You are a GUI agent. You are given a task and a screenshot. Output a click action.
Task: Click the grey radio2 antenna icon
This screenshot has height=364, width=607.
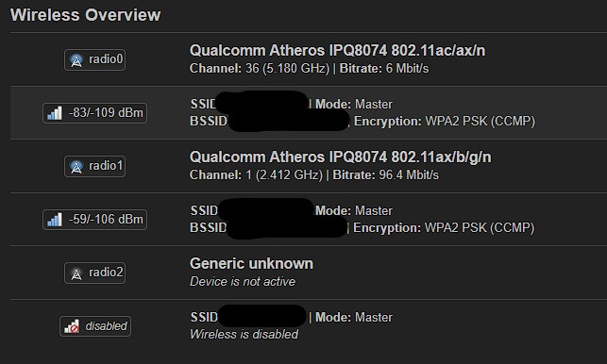click(76, 273)
